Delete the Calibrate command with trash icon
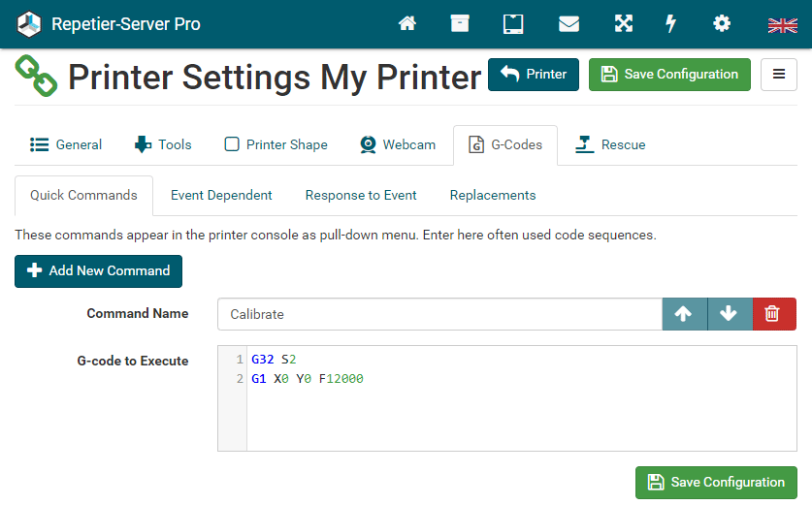This screenshot has height=505, width=812. coord(773,314)
